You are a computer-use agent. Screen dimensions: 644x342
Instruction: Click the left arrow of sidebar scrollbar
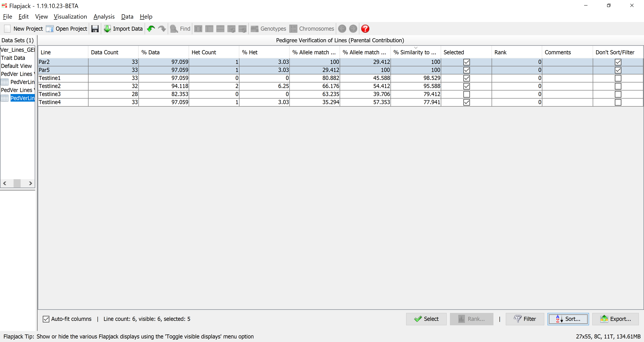pos(5,183)
